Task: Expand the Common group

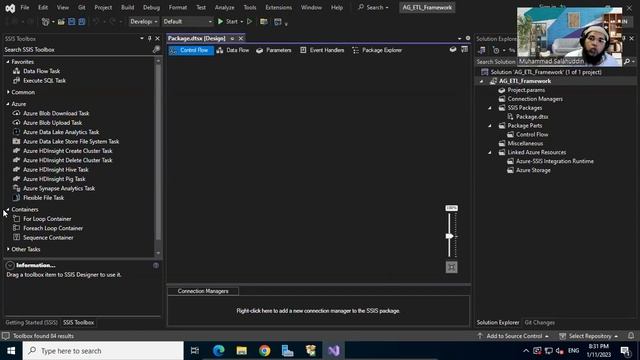Action: tap(8, 92)
